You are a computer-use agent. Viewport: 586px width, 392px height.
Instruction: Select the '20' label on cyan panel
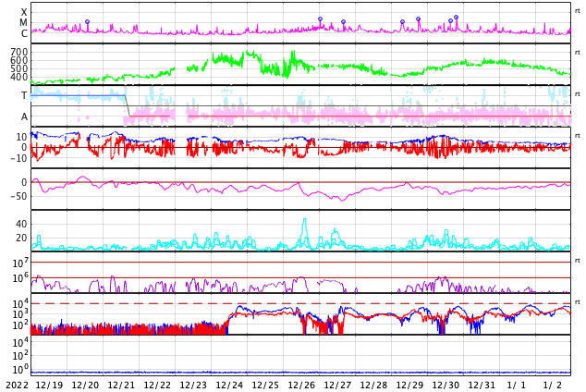[x=21, y=238]
